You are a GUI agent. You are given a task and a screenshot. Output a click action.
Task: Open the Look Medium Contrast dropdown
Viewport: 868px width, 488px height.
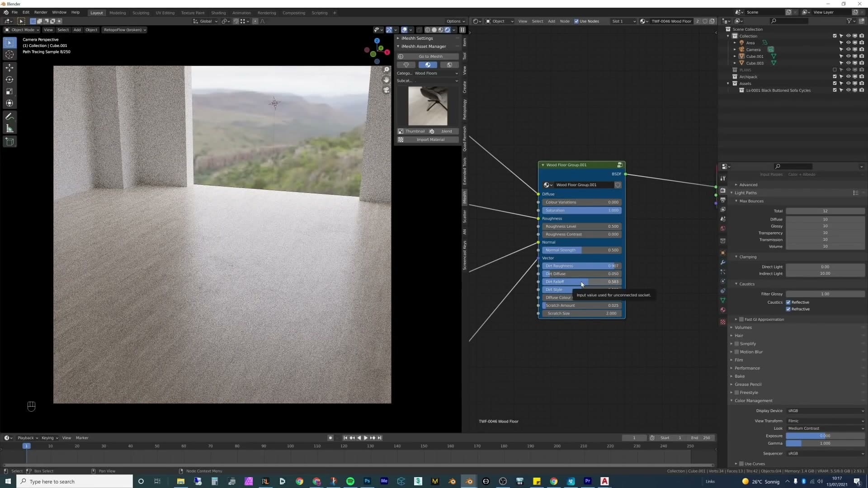[x=826, y=428]
